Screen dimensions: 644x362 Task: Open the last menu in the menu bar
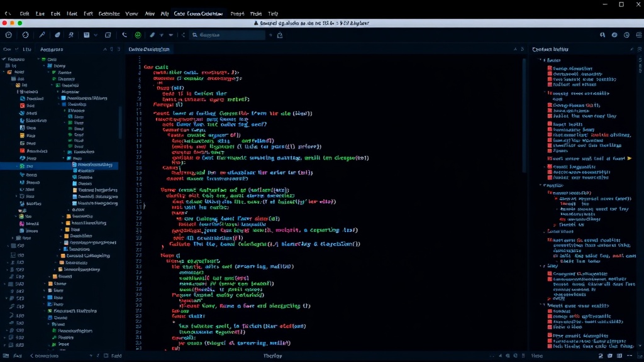[x=273, y=14]
